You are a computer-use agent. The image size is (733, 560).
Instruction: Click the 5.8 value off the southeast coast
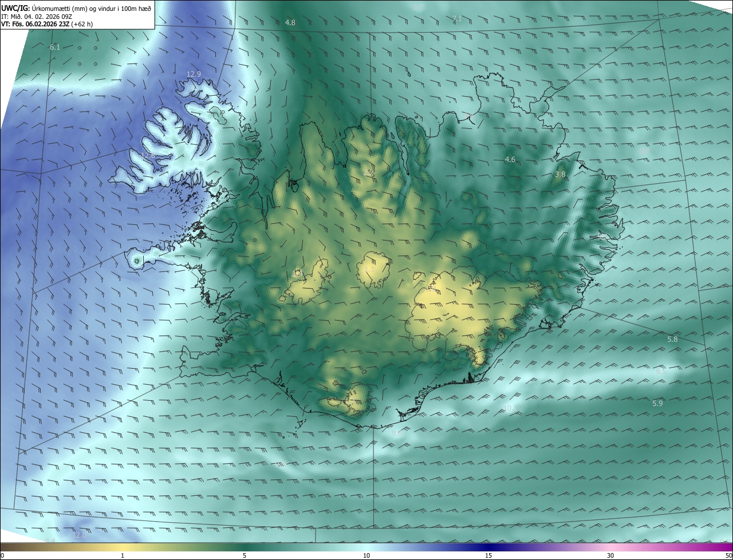click(672, 339)
